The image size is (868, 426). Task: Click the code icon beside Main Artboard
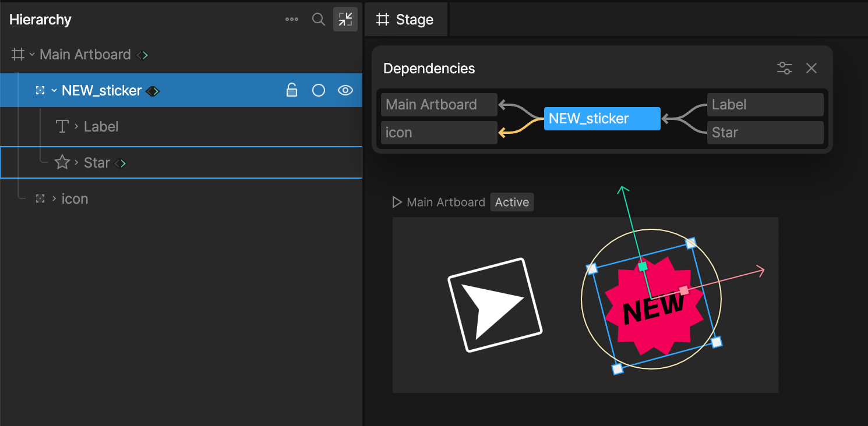142,55
